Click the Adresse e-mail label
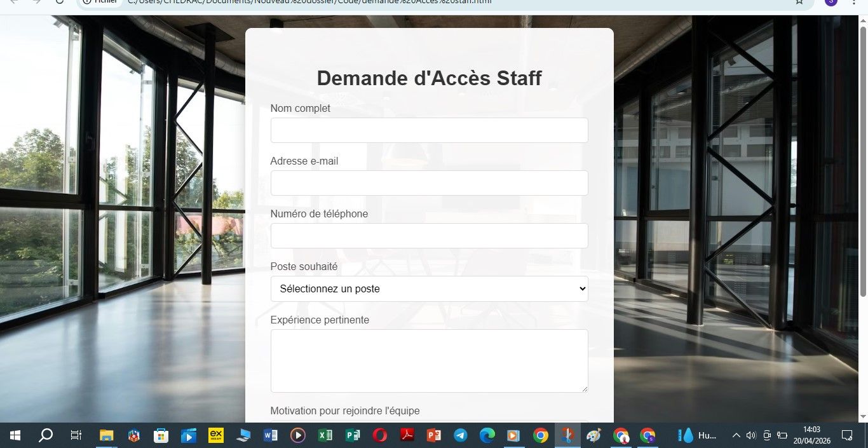 304,161
